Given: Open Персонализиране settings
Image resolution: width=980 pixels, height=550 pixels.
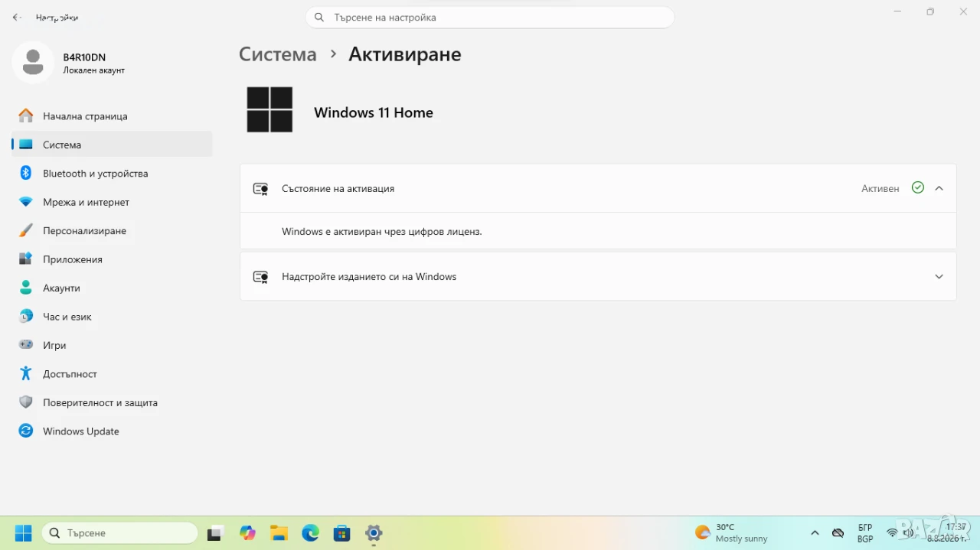Looking at the screenshot, I should tap(112, 230).
